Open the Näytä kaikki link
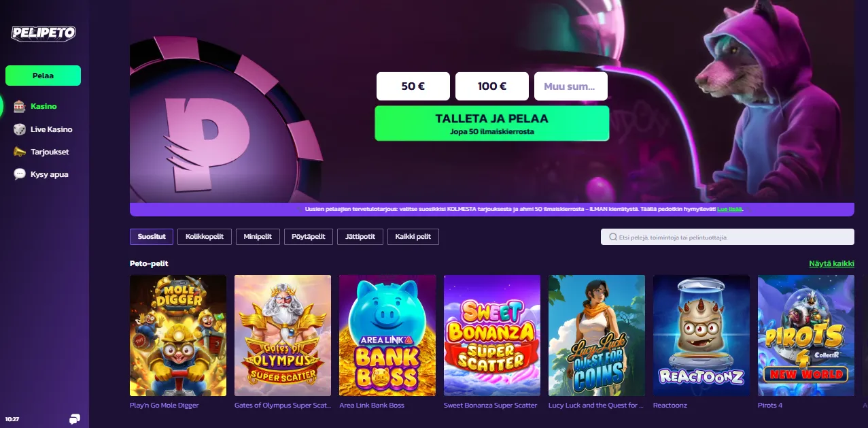This screenshot has height=428, width=868. coord(831,263)
